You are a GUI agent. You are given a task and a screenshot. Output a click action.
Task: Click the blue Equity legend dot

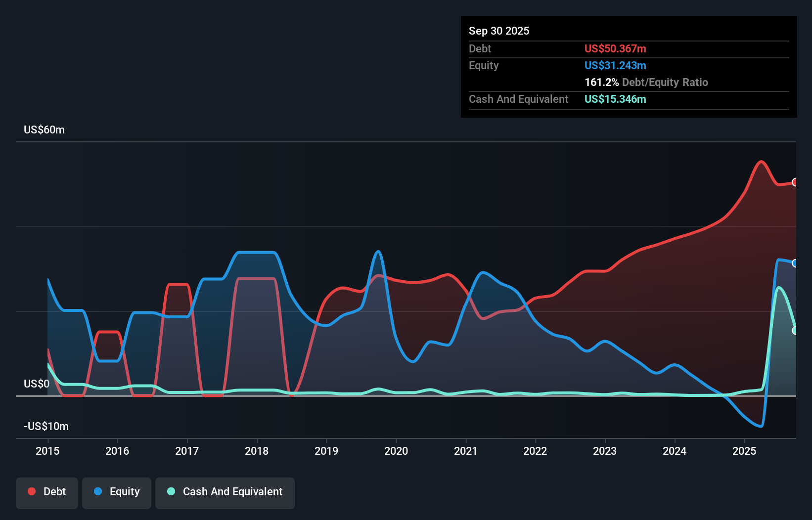pyautogui.click(x=98, y=491)
